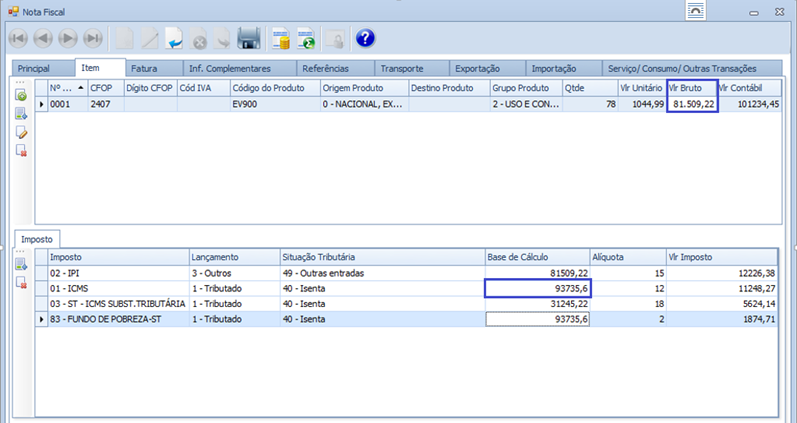Viewport: 797px width, 423px height.
Task: Click the Save floppy disk icon
Action: tap(248, 39)
